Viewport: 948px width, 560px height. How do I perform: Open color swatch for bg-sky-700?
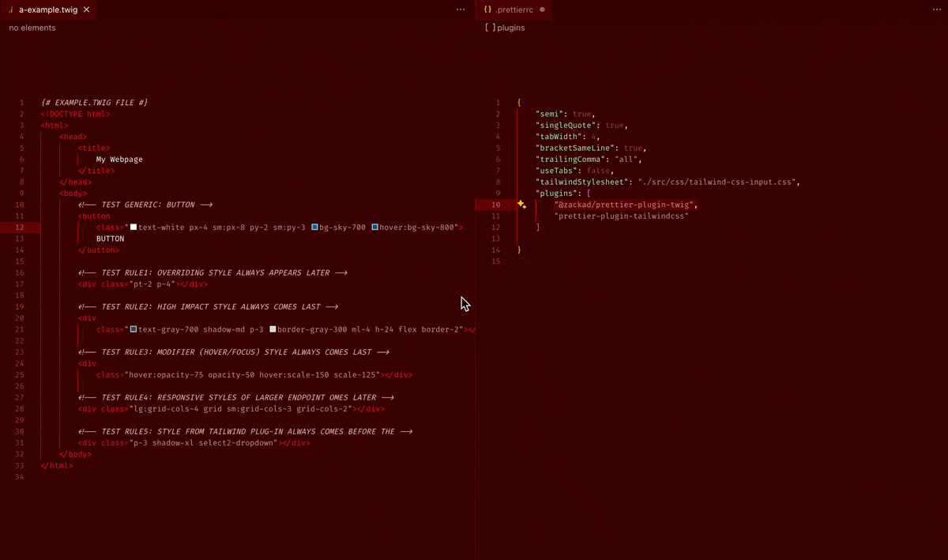tap(314, 227)
